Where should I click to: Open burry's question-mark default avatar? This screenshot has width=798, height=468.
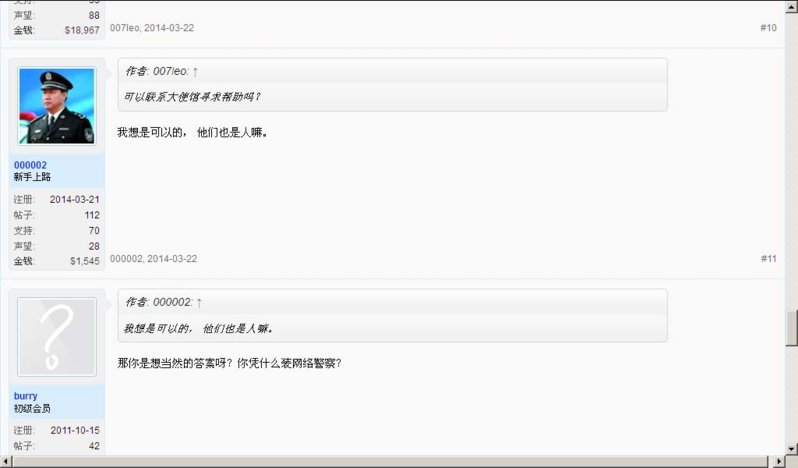pyautogui.click(x=56, y=337)
